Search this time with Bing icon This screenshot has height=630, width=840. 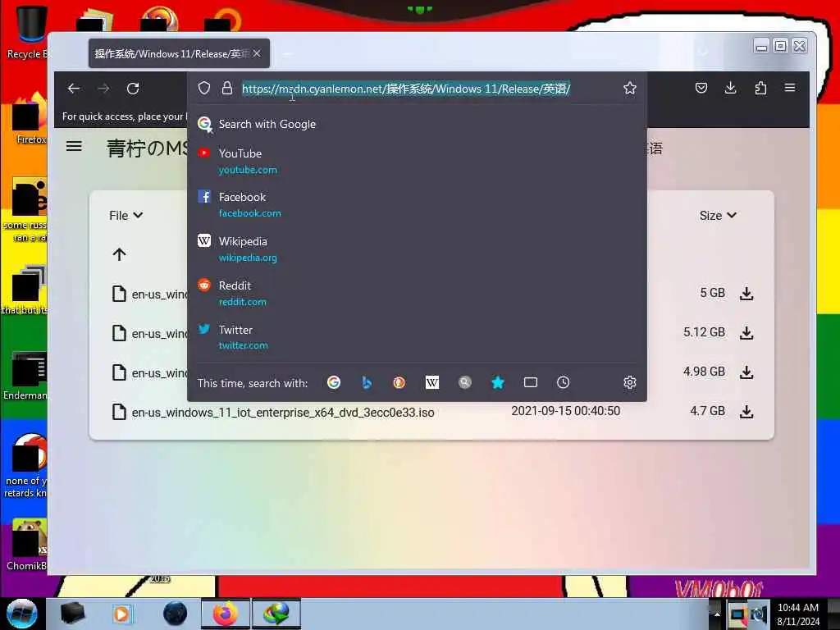[367, 382]
